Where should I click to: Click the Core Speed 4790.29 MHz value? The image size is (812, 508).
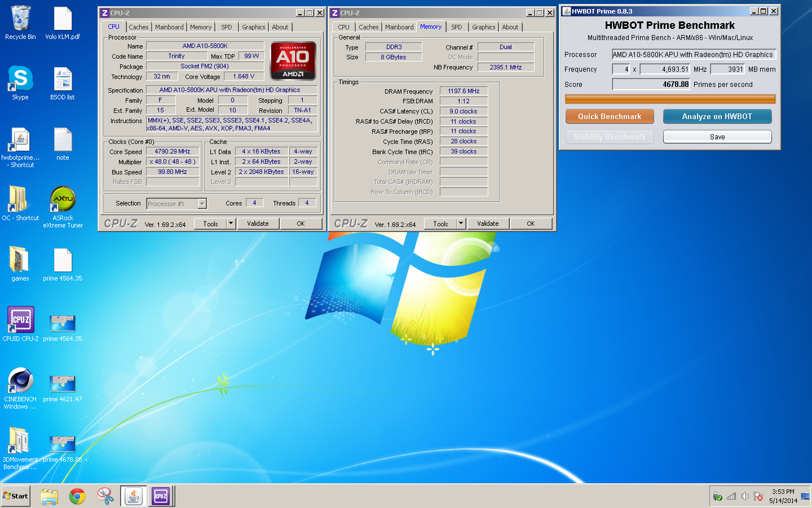tap(173, 151)
